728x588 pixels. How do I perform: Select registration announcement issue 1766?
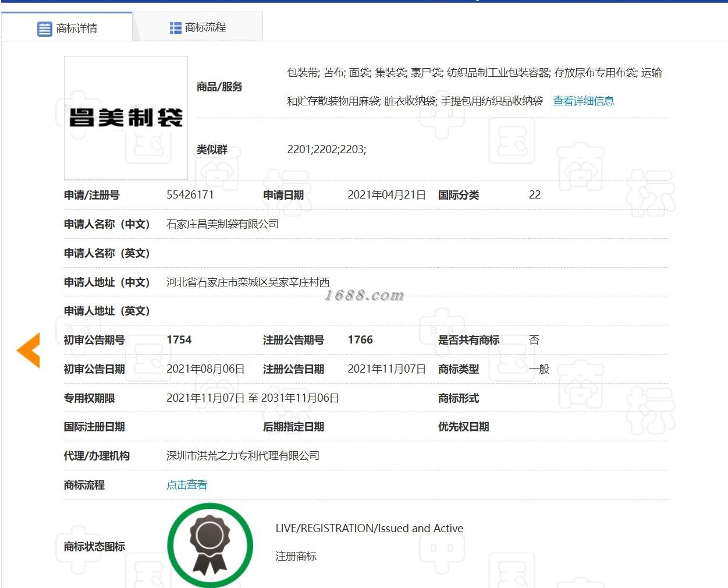360,339
